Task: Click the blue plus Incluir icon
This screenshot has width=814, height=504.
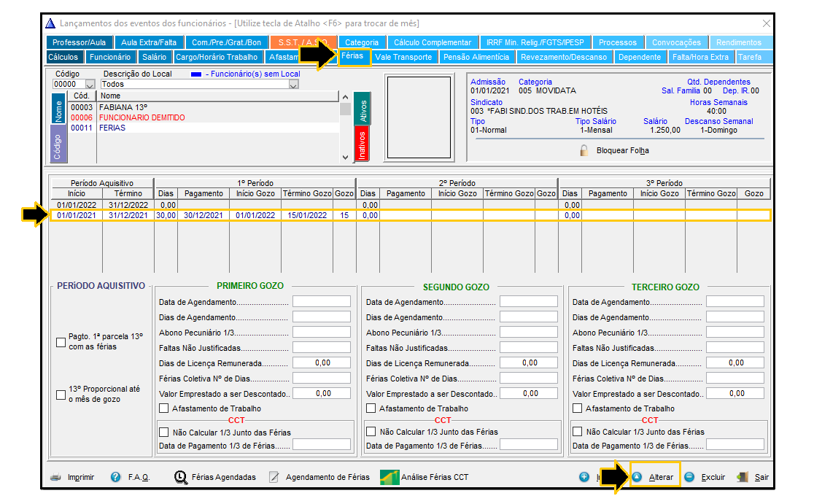Action: point(584,476)
